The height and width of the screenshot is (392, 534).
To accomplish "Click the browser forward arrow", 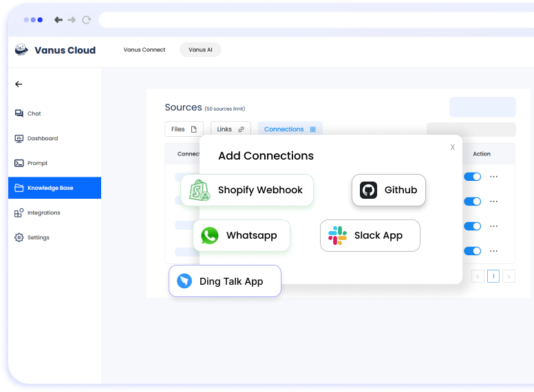I will [x=72, y=20].
